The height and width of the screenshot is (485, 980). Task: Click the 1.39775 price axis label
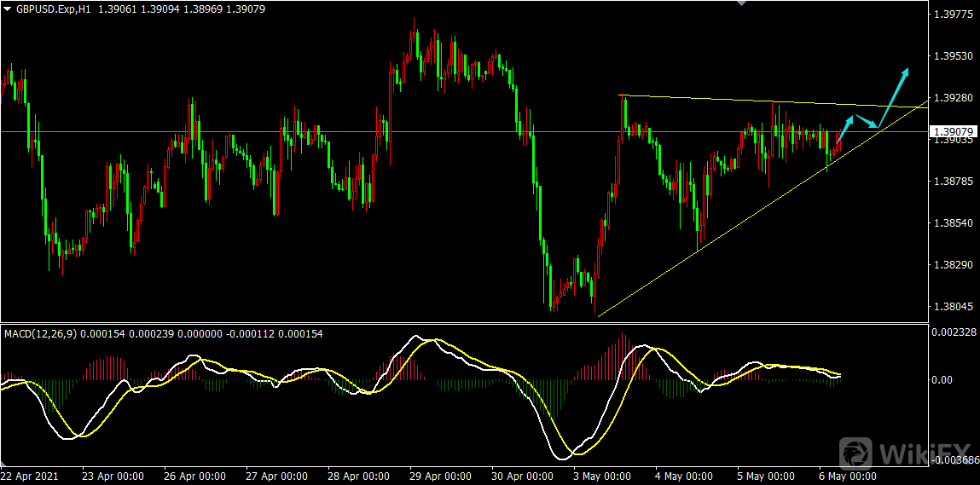point(954,14)
